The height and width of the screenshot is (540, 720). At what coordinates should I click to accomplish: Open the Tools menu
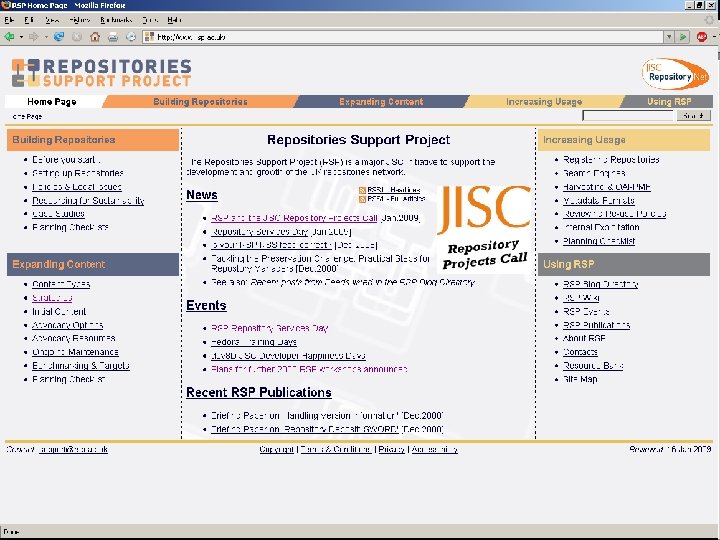pyautogui.click(x=150, y=20)
